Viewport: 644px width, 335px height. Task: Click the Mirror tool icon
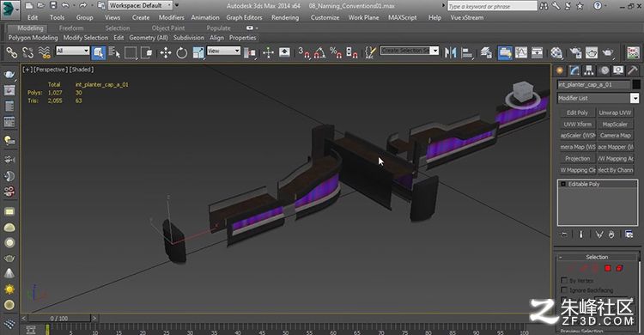(x=451, y=52)
